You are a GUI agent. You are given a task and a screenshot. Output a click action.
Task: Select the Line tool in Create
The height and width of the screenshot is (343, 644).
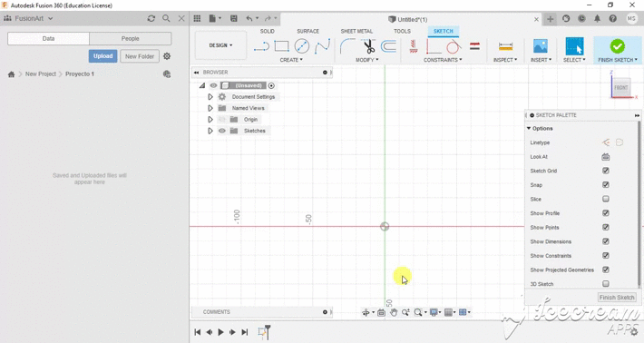(261, 46)
